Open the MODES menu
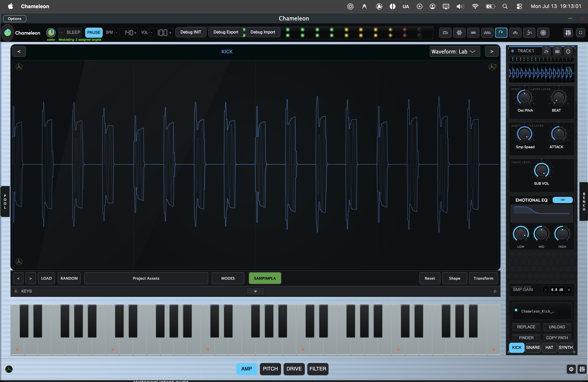This screenshot has height=382, width=588. coord(228,278)
